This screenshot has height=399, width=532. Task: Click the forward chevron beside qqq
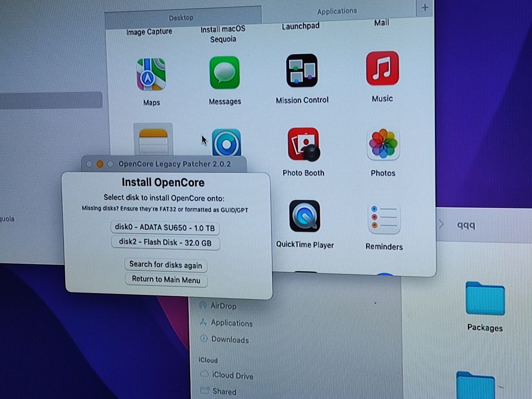[x=441, y=224]
